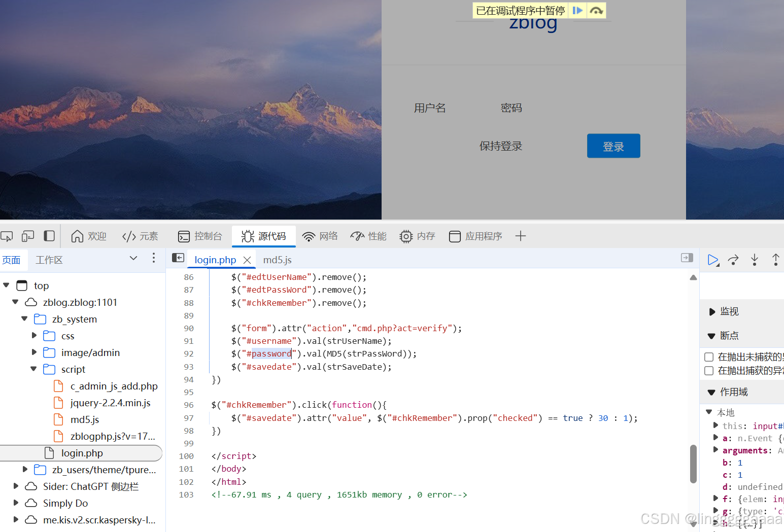This screenshot has height=532, width=784.
Task: Open the 性能 performance tab
Action: pyautogui.click(x=368, y=236)
